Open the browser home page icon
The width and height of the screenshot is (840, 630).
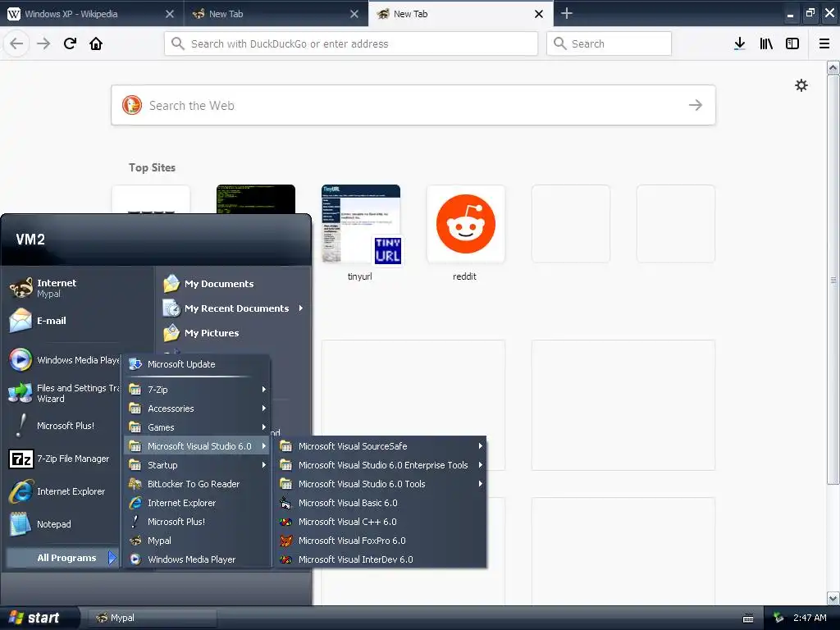click(x=96, y=43)
